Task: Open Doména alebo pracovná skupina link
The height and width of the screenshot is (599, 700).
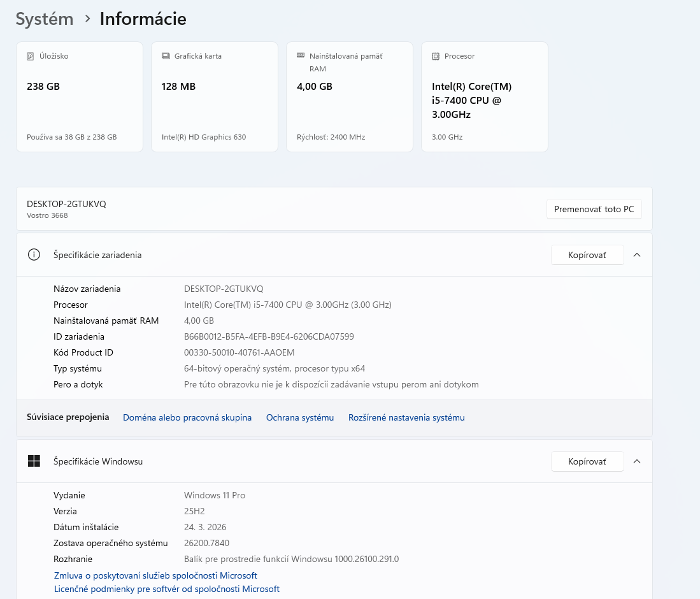Action: tap(187, 418)
